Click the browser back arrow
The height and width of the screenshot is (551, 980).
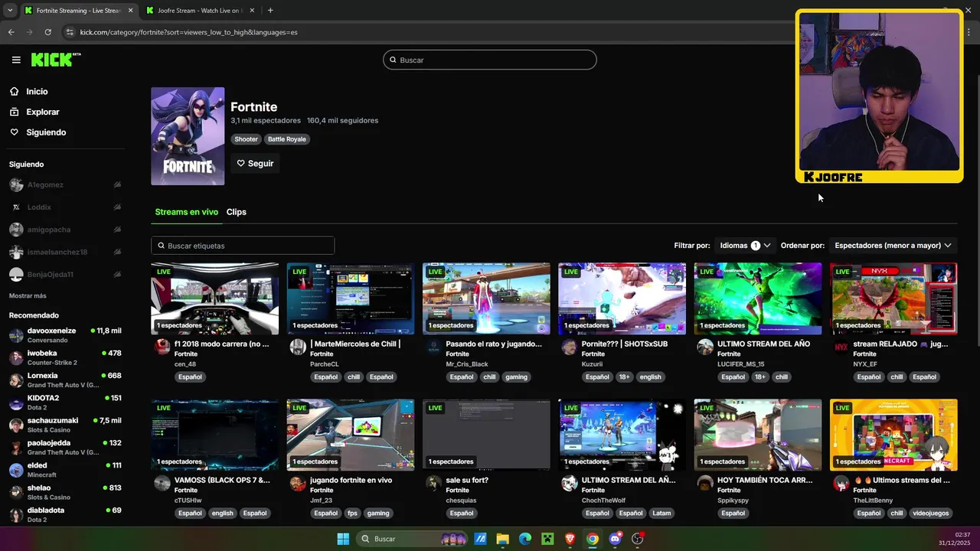click(11, 32)
